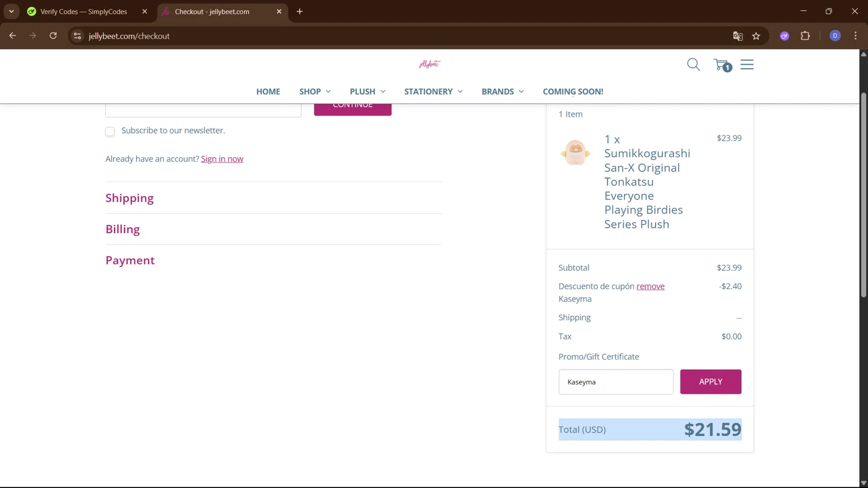This screenshot has height=488, width=868.
Task: Go back with browser back arrow
Action: 13,36
